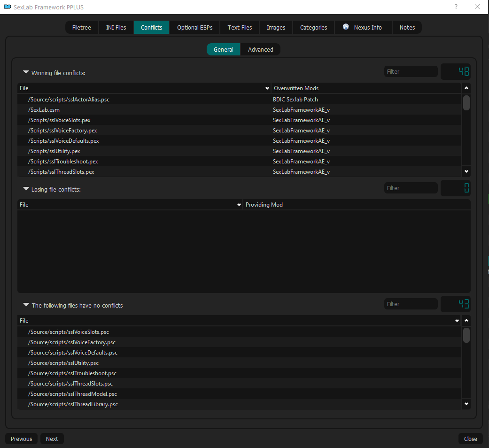Click the winning conflicts count 48 display
The height and width of the screenshot is (448, 489).
pos(455,72)
